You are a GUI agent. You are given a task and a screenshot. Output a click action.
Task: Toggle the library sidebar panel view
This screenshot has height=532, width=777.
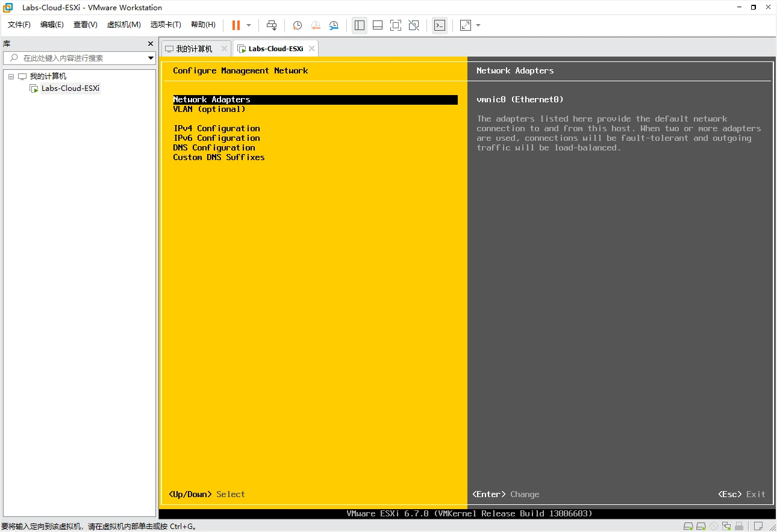click(360, 25)
